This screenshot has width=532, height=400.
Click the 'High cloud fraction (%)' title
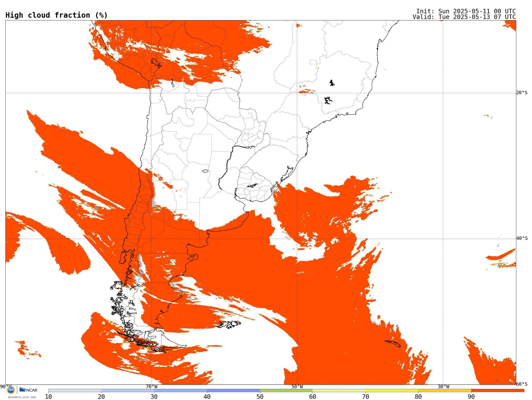[57, 15]
